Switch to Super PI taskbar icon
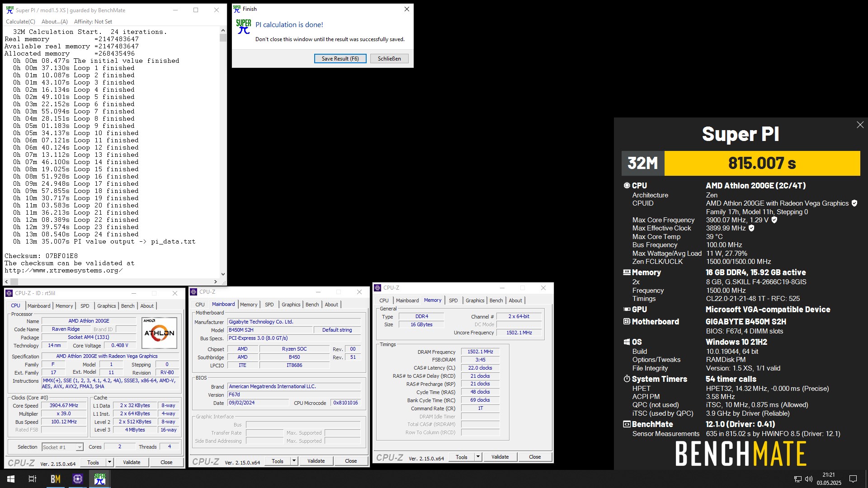868x488 pixels. (100, 479)
